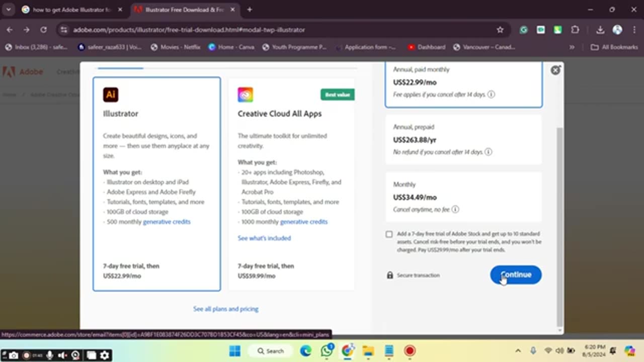Open the Youth Programme bookmark
The image size is (644, 362).
click(294, 47)
